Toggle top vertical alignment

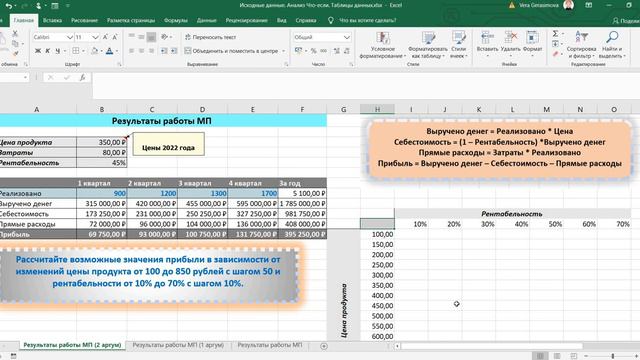click(x=131, y=37)
